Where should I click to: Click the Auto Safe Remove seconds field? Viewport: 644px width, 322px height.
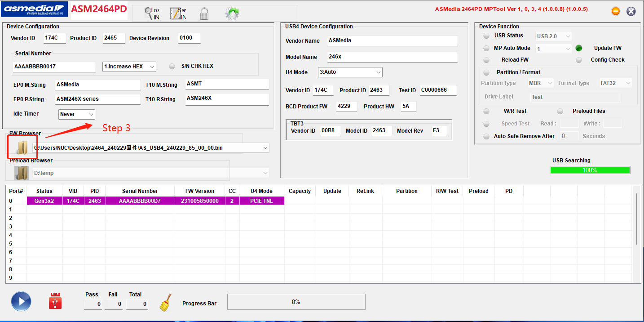click(x=569, y=136)
